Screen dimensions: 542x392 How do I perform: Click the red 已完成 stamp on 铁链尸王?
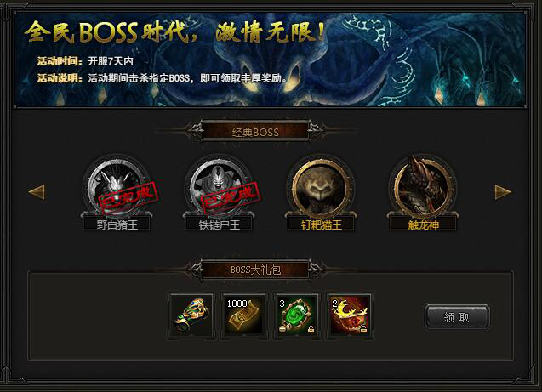click(230, 199)
